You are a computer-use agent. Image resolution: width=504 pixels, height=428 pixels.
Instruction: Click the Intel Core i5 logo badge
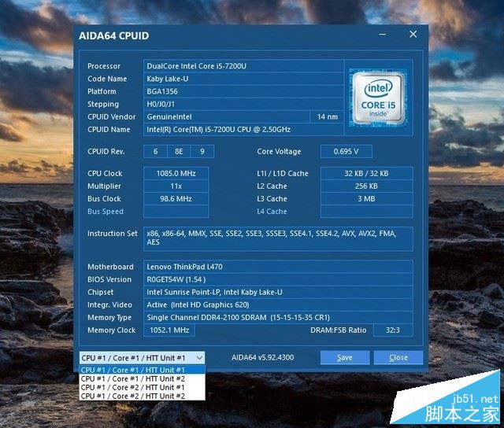(x=378, y=98)
